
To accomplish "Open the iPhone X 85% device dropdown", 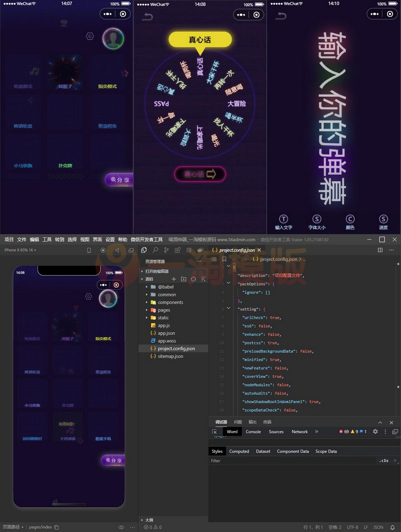I will tap(20, 250).
